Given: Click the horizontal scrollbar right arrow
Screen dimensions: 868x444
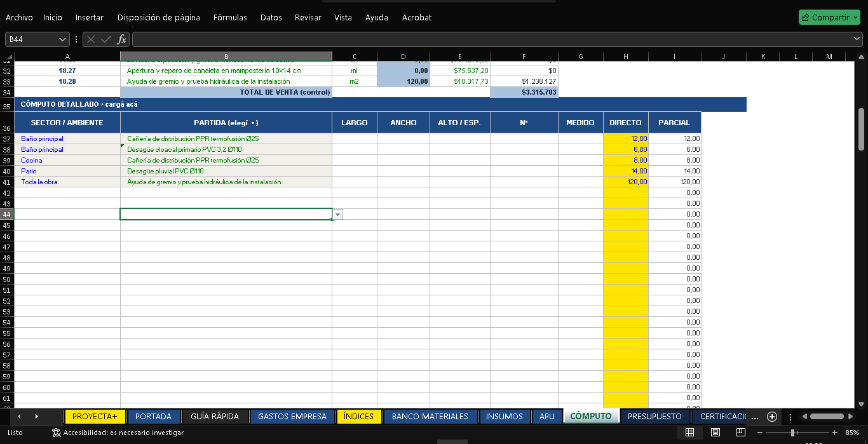Looking at the screenshot, I should pyautogui.click(x=851, y=417).
